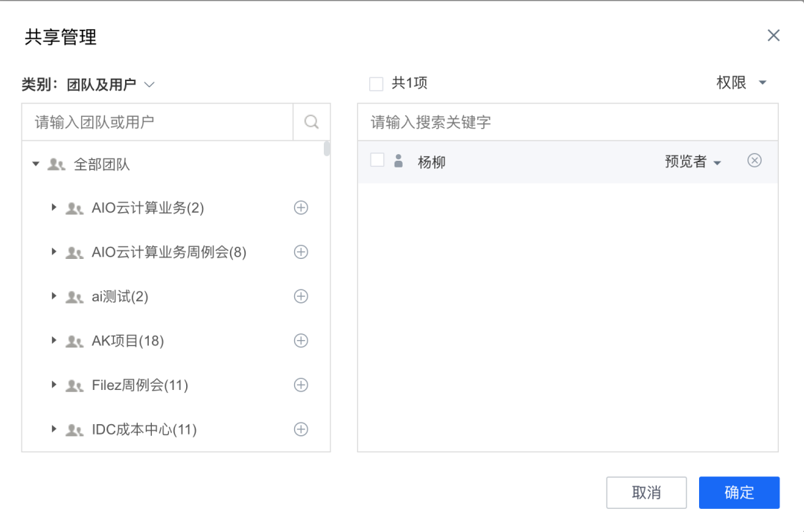Add AK项目(18) team using plus icon
This screenshot has height=532, width=804.
(x=301, y=341)
